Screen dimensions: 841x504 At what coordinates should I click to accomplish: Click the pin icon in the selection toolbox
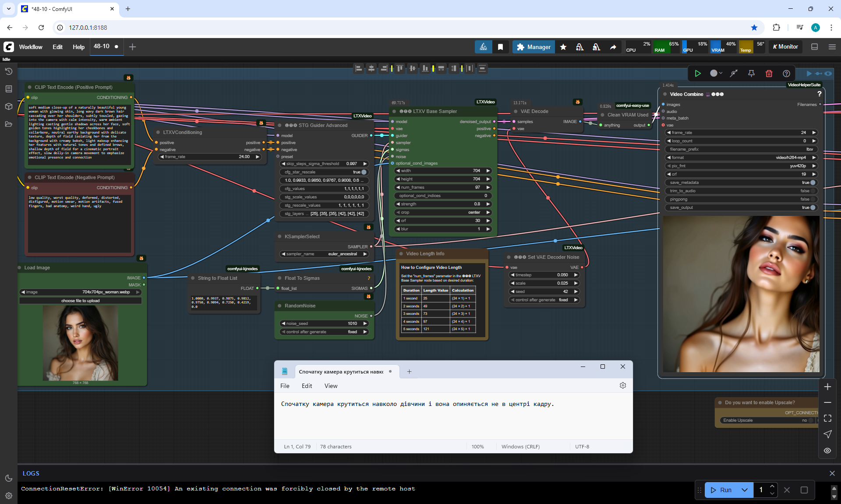[x=751, y=74]
